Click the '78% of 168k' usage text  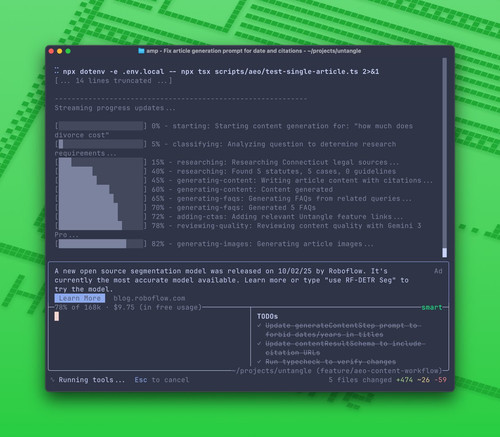[78, 307]
